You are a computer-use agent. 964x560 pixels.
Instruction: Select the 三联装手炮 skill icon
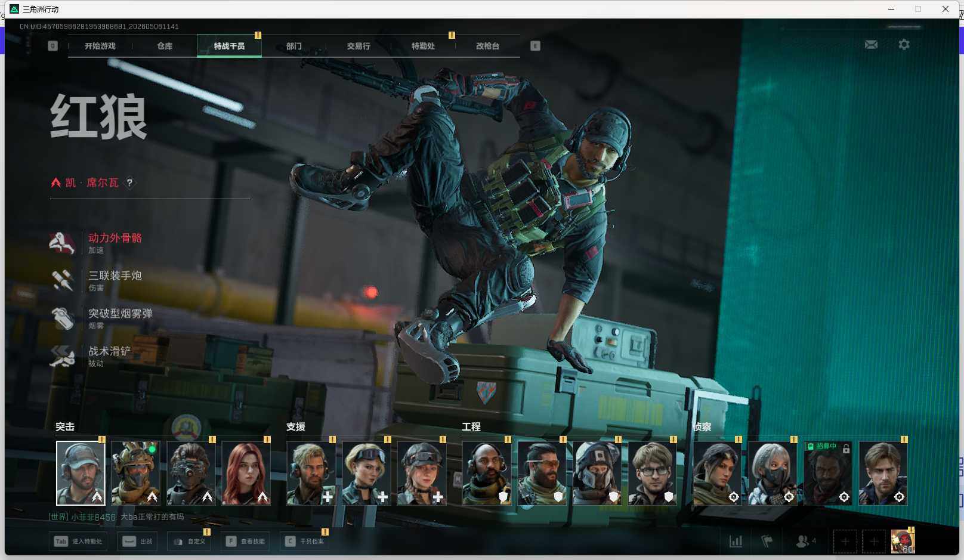[62, 280]
